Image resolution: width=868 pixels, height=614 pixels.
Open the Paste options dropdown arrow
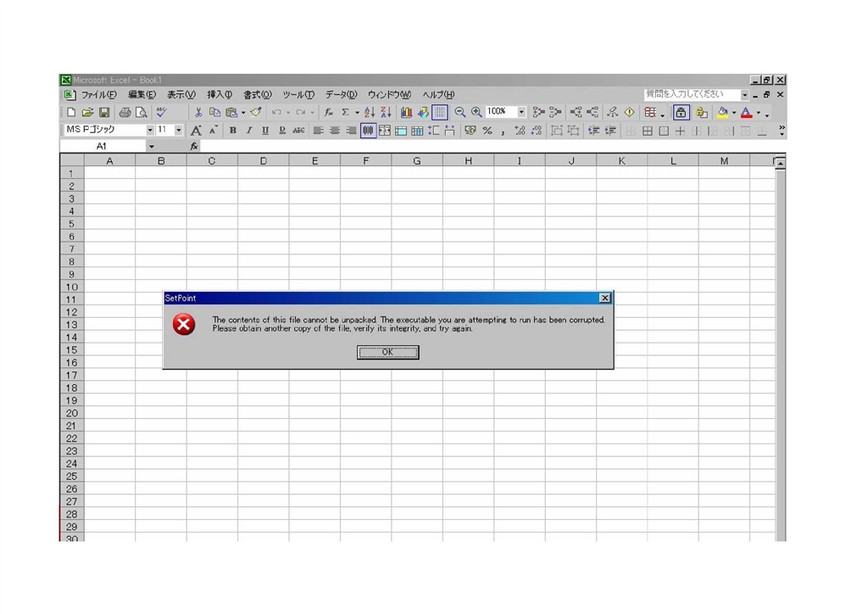point(243,113)
